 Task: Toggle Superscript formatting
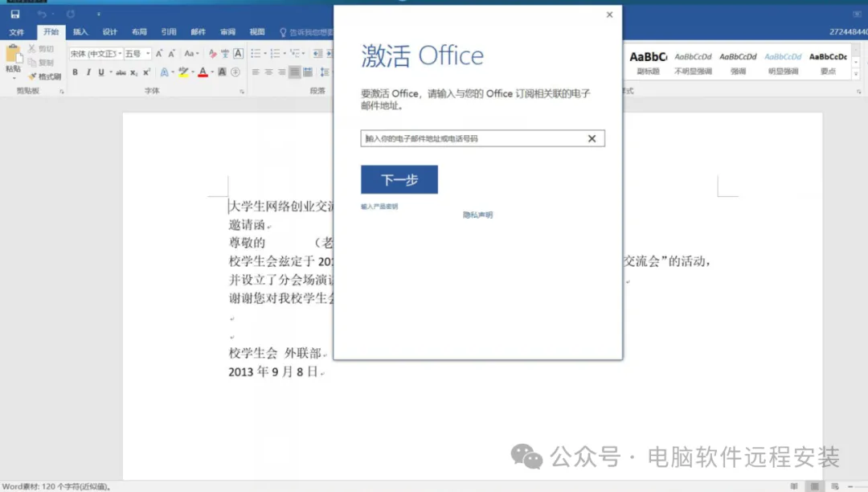point(147,72)
